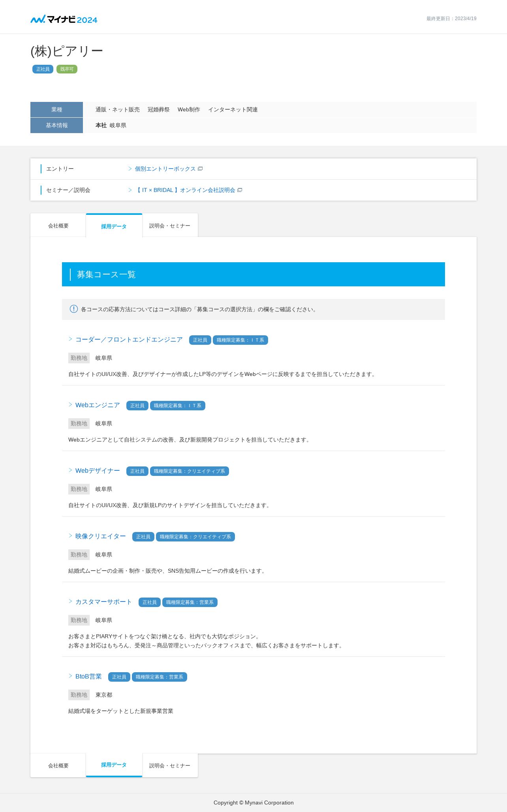This screenshot has width=507, height=812.
Task: Click the chevron before Webデザイナー
Action: click(x=70, y=470)
